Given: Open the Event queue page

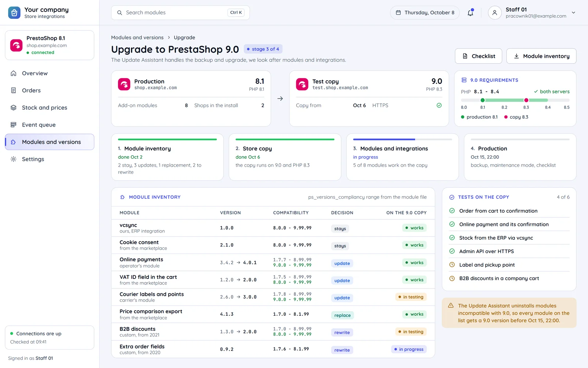Looking at the screenshot, I should point(50,125).
